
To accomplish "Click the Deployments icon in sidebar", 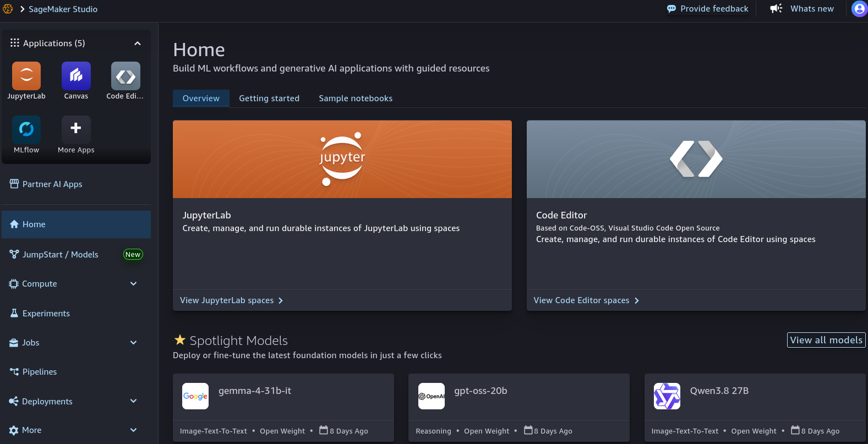I will 14,401.
